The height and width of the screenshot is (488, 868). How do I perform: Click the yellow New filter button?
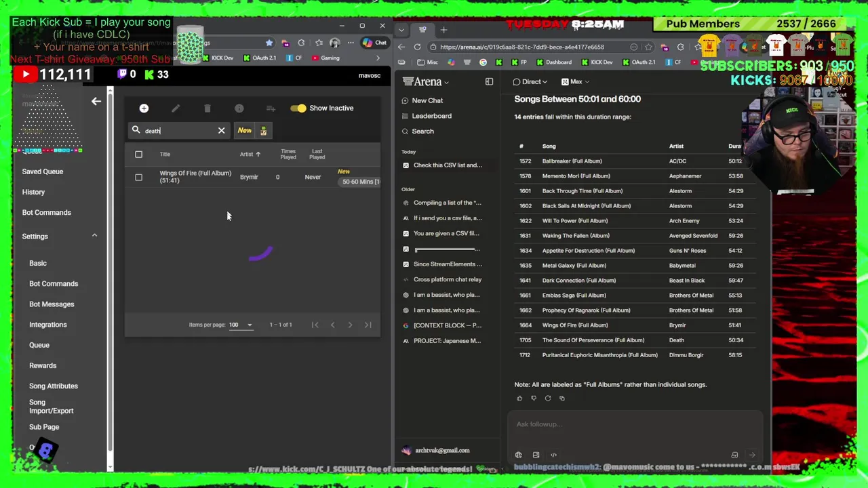(244, 131)
